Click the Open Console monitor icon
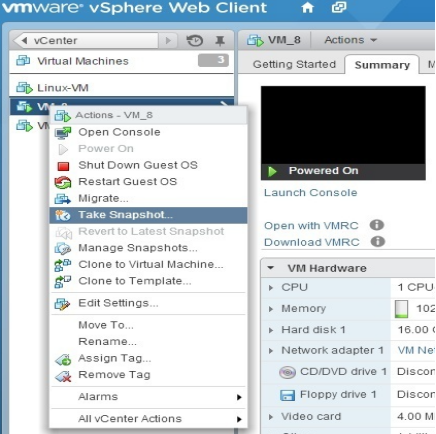Image resolution: width=436 pixels, height=434 pixels. pos(63,132)
